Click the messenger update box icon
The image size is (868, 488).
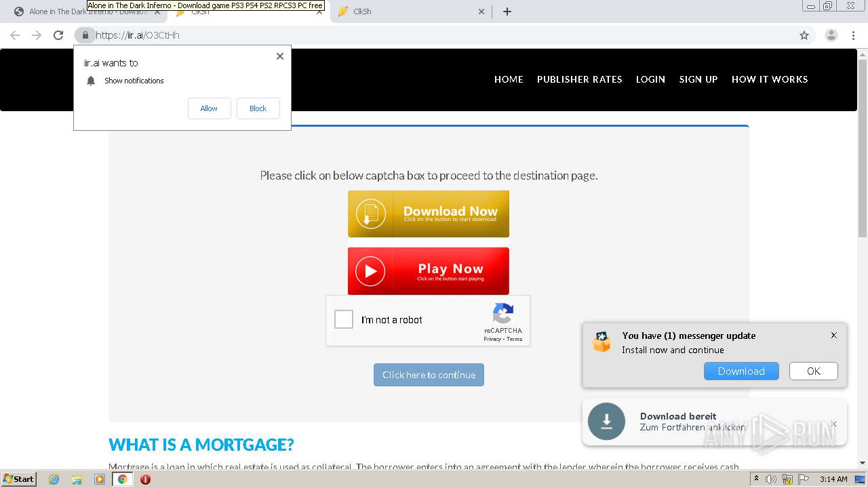click(601, 342)
